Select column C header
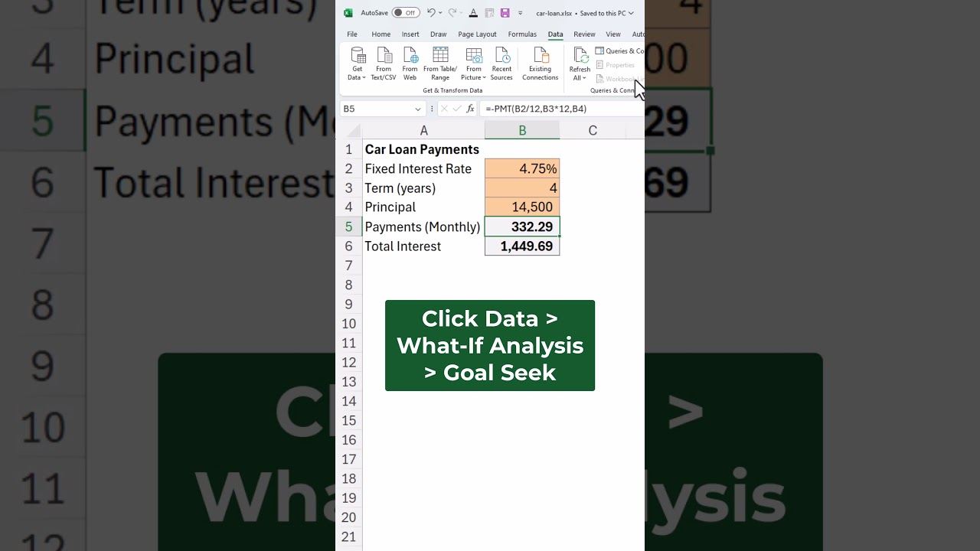The image size is (980, 551). (593, 131)
